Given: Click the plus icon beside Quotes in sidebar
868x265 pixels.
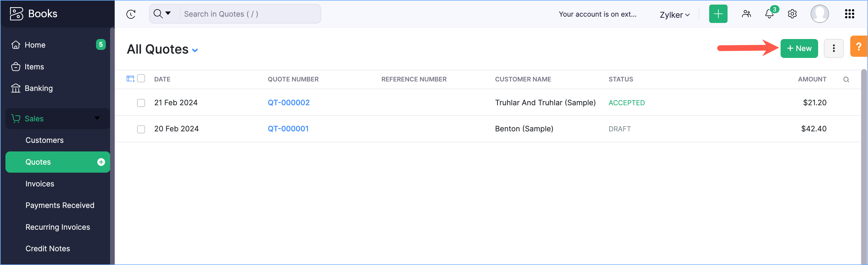Looking at the screenshot, I should click(x=101, y=162).
